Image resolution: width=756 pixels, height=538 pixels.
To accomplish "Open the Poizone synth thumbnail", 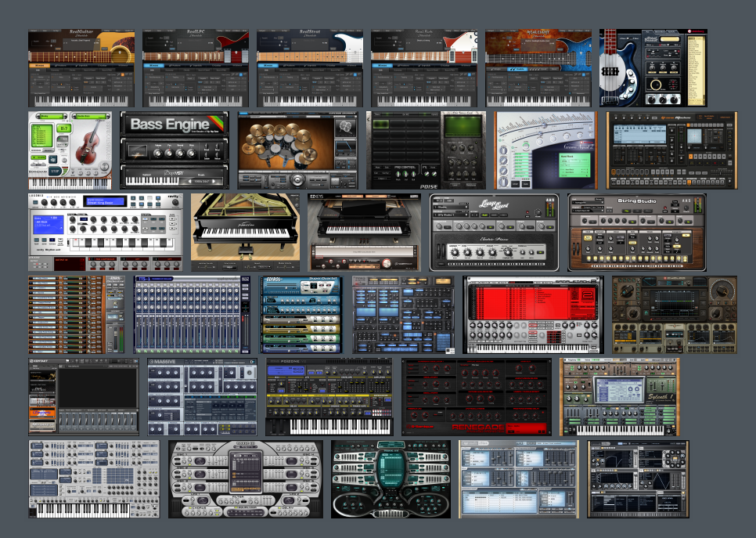I will pos(329,397).
